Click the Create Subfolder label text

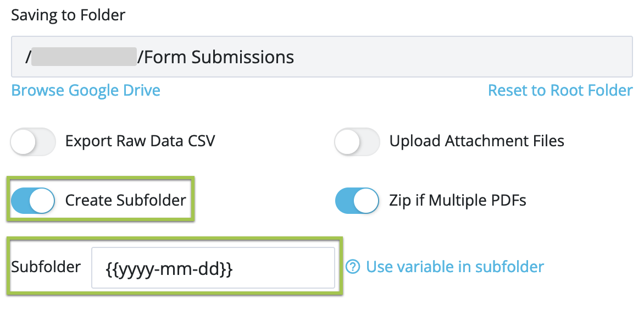(x=126, y=201)
